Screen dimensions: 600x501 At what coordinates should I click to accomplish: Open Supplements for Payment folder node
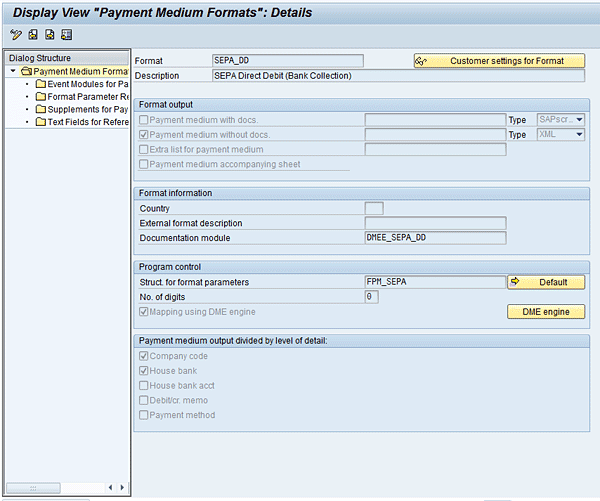point(85,109)
